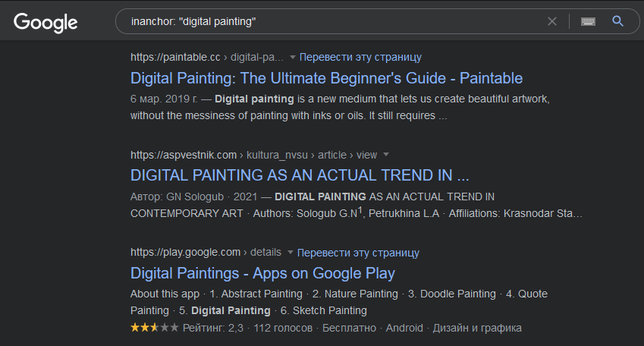Click the magnifying glass search icon
This screenshot has width=644, height=346.
pos(617,21)
